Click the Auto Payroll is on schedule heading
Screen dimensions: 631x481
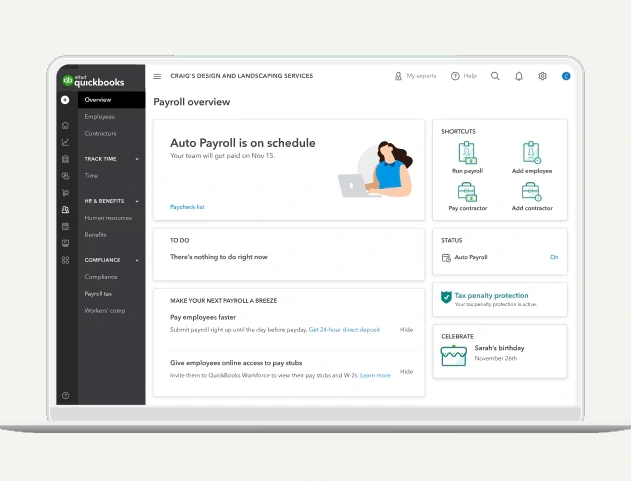pos(243,143)
